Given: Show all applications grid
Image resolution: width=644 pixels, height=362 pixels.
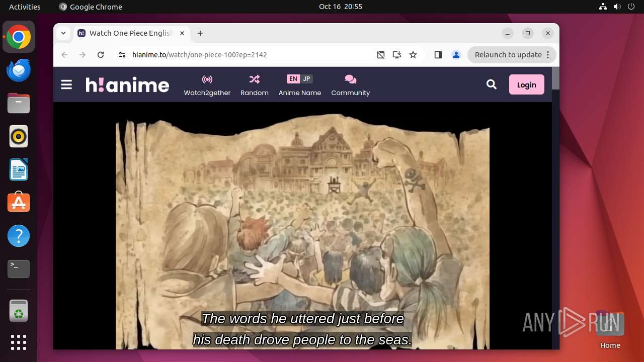Looking at the screenshot, I should point(19,342).
